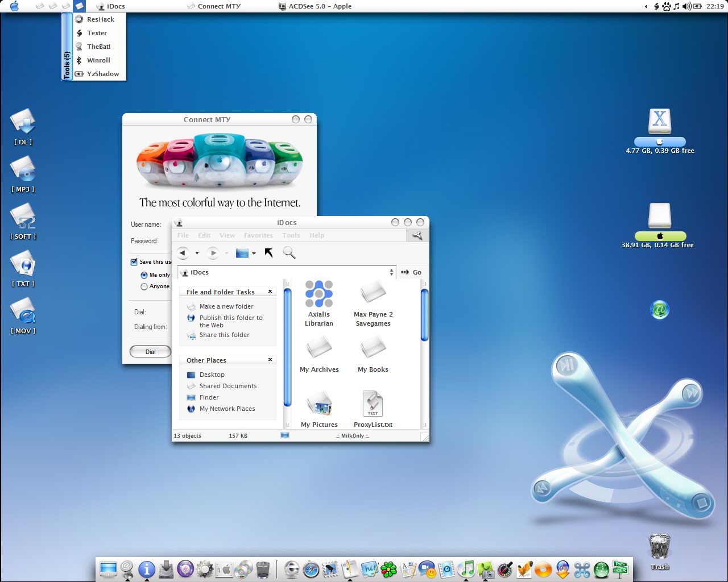Select the My Pictures folder
The width and height of the screenshot is (728, 582).
click(319, 409)
